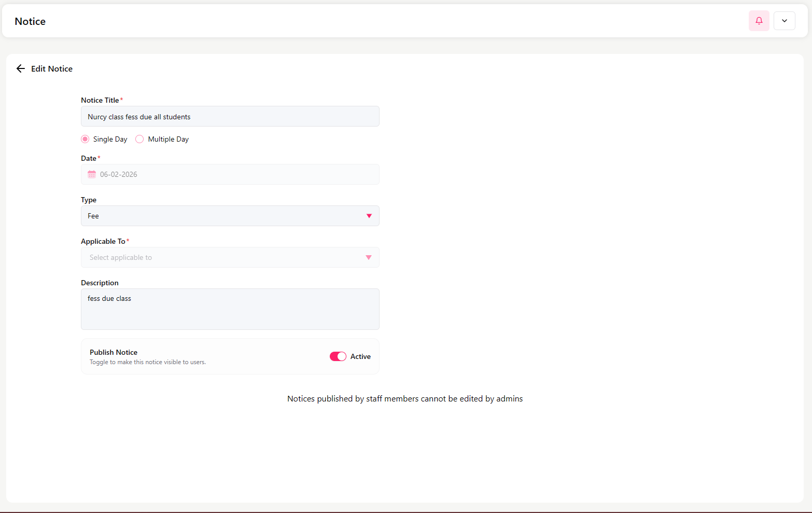Click the back arrow beside Edit Notice

pyautogui.click(x=21, y=68)
